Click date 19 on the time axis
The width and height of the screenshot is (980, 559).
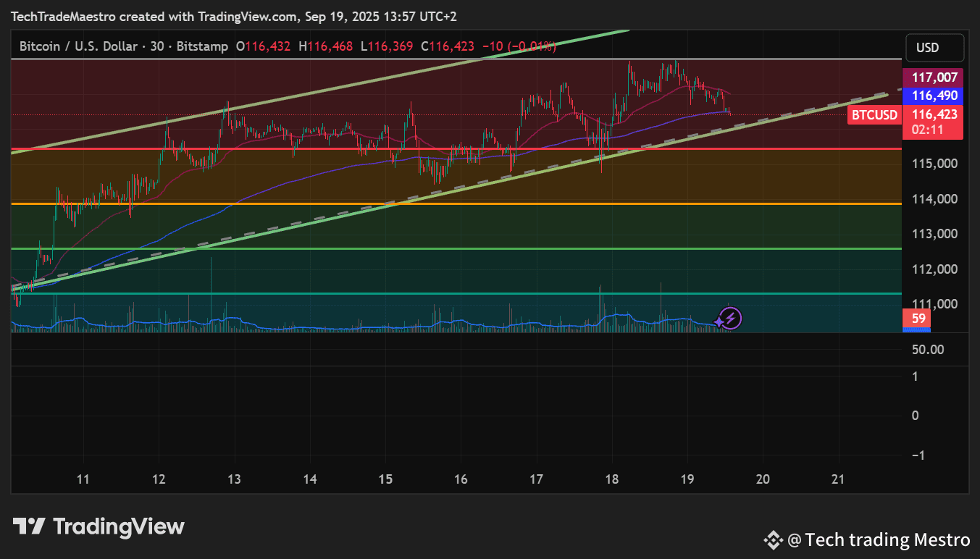(x=687, y=479)
